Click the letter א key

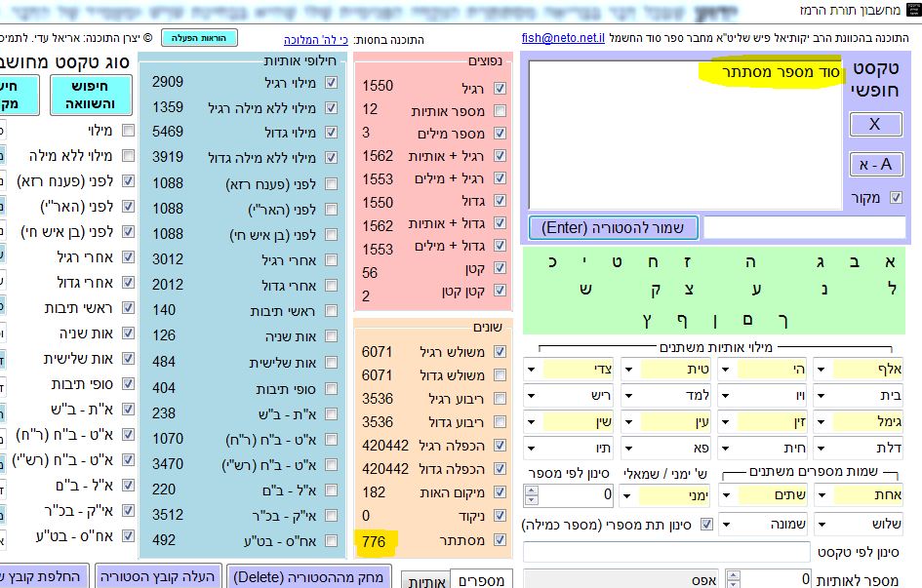tap(888, 261)
